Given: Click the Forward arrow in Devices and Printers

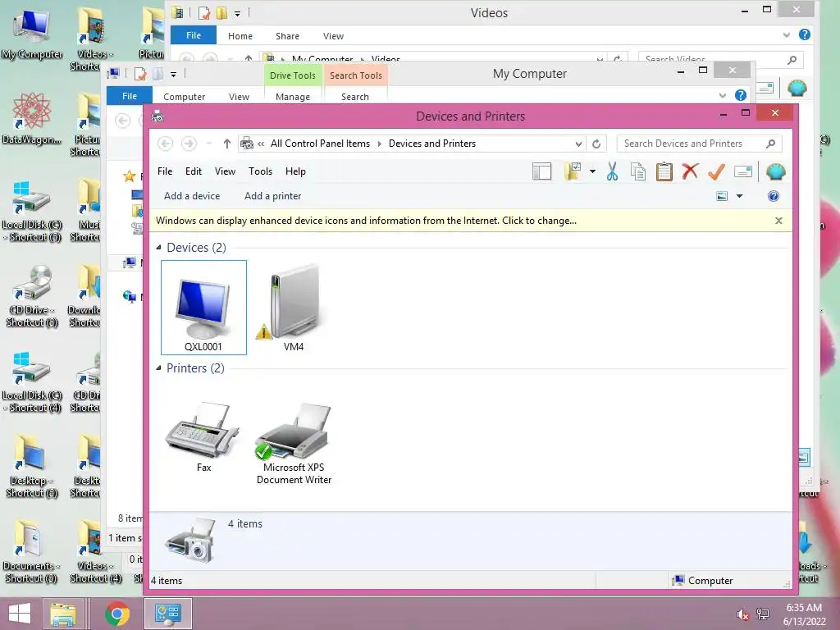Looking at the screenshot, I should [189, 144].
